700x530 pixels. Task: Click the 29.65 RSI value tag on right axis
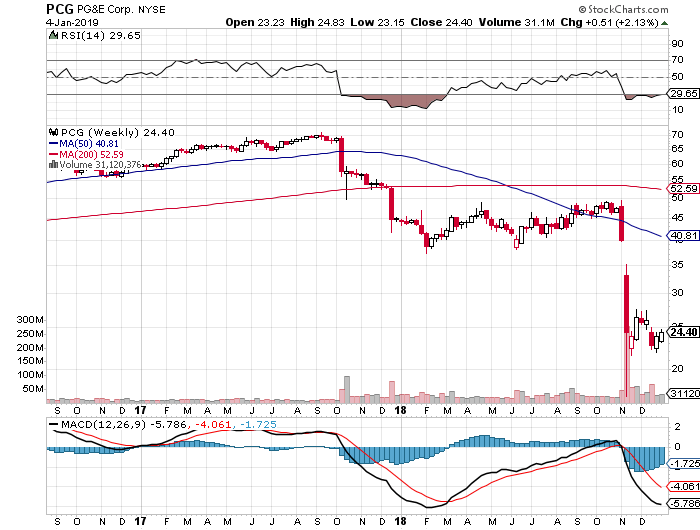click(x=683, y=93)
